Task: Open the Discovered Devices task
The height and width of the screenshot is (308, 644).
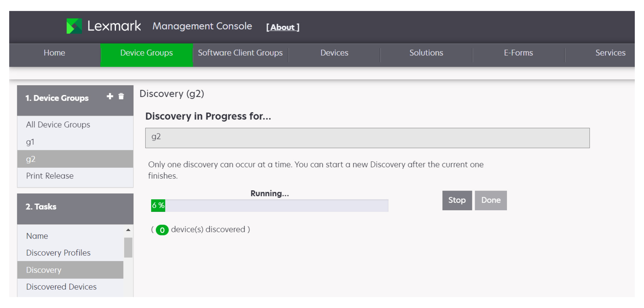Action: (70, 287)
